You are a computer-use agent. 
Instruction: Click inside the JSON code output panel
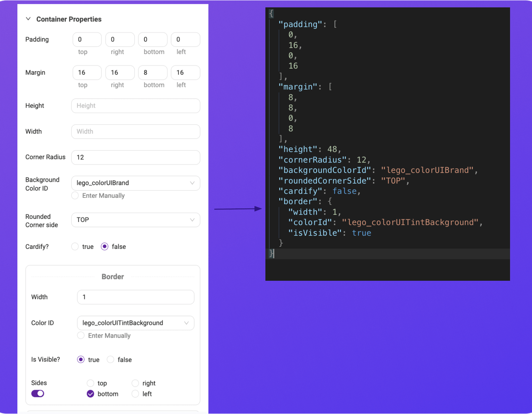381,139
